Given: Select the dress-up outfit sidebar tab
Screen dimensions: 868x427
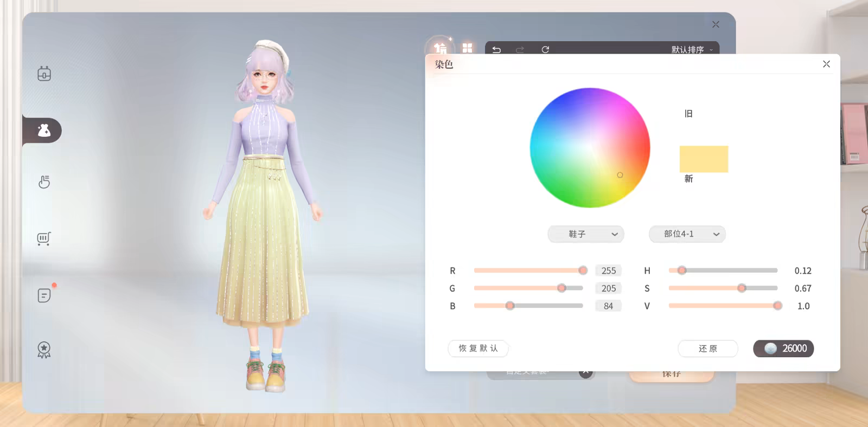Looking at the screenshot, I should click(44, 131).
